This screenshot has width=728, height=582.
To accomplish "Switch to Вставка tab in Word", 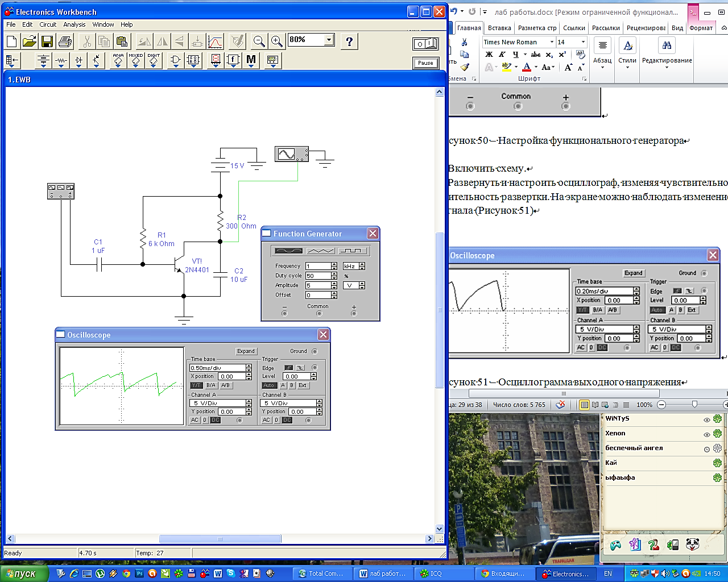I will click(x=499, y=28).
